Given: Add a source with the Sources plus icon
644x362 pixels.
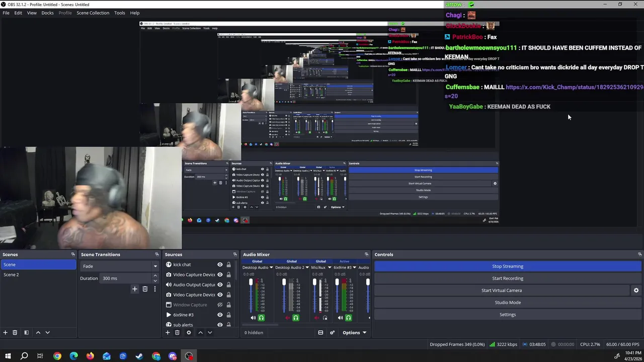Looking at the screenshot, I should [168, 332].
